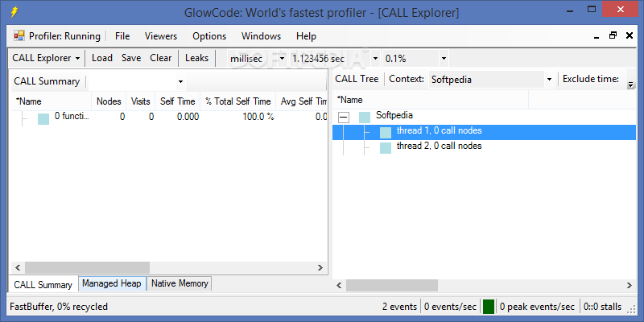Viewport: 644px width, 322px height.
Task: Click the 0.000 Self Time cell
Action: (188, 117)
